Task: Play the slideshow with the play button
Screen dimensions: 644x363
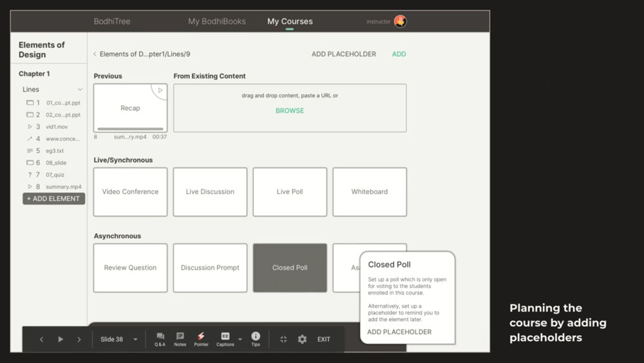Action: point(61,339)
